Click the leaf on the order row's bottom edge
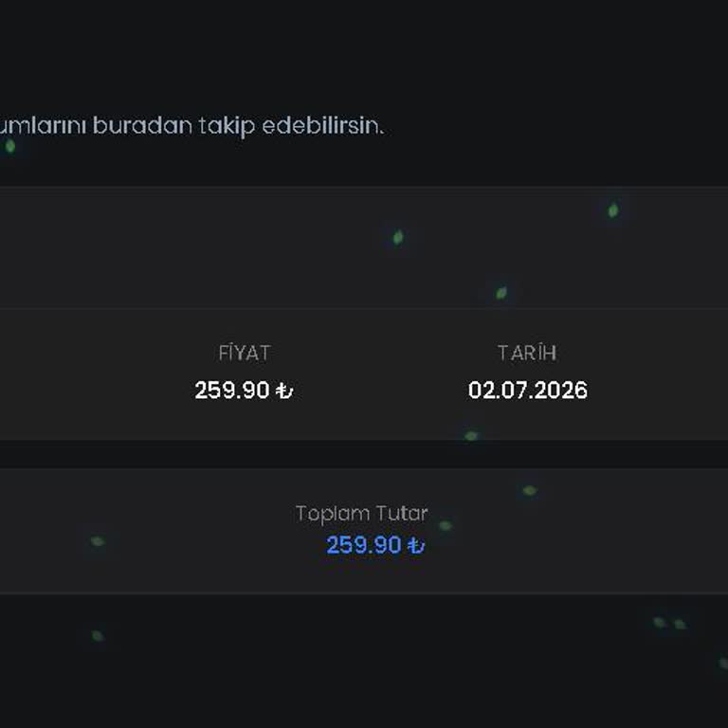Viewport: 728px width, 728px height. click(x=471, y=435)
